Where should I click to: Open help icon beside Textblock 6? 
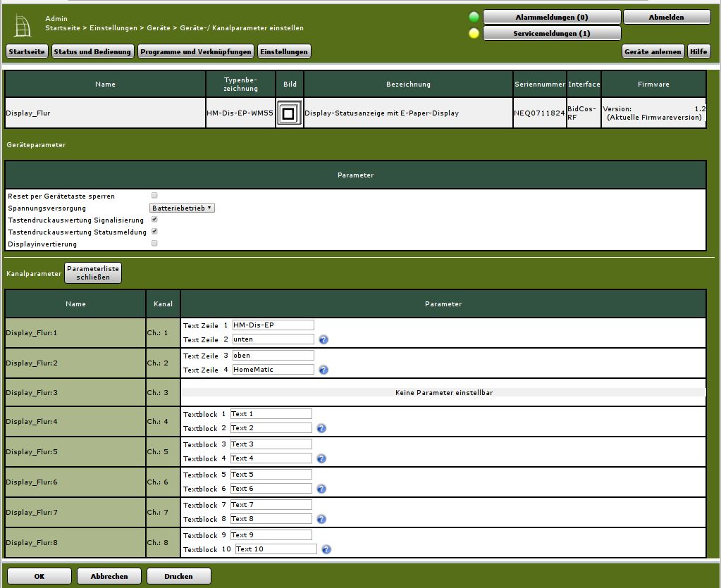coord(321,489)
